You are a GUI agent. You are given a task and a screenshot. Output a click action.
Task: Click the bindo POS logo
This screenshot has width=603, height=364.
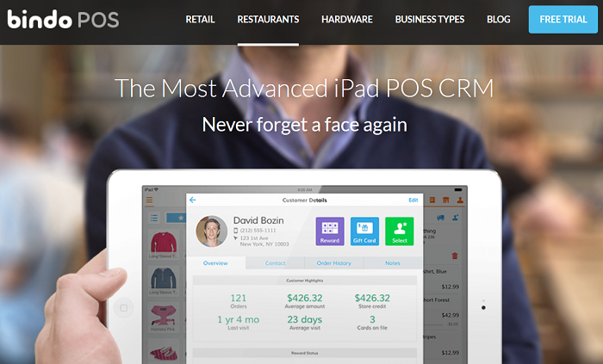pyautogui.click(x=63, y=19)
